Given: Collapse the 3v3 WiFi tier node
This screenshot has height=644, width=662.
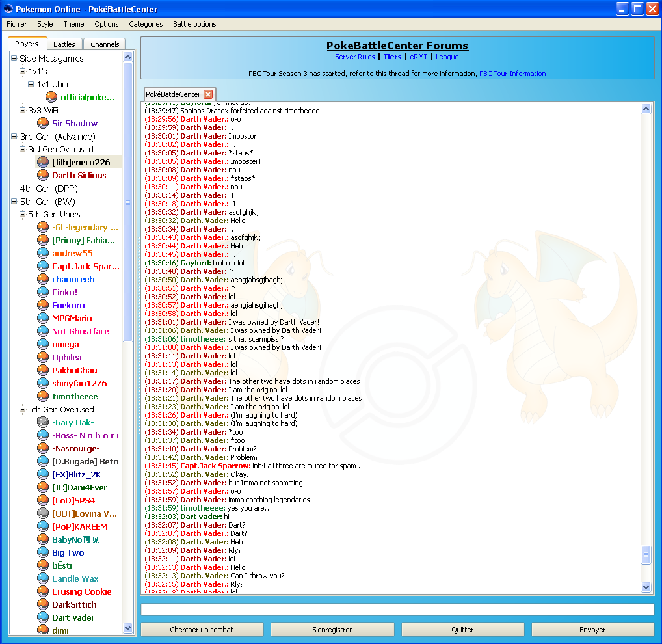Looking at the screenshot, I should tap(22, 110).
